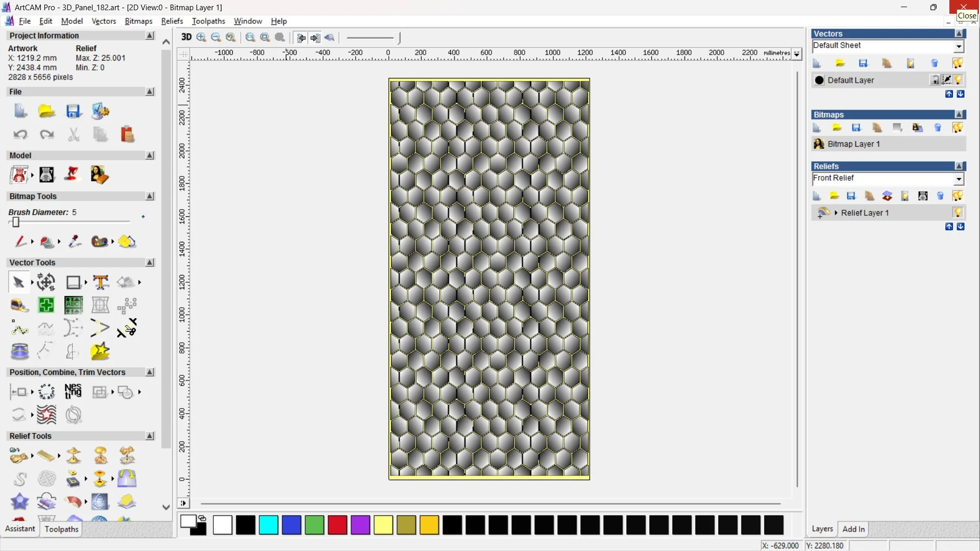Click the Undo icon
The image size is (980, 551).
(20, 134)
